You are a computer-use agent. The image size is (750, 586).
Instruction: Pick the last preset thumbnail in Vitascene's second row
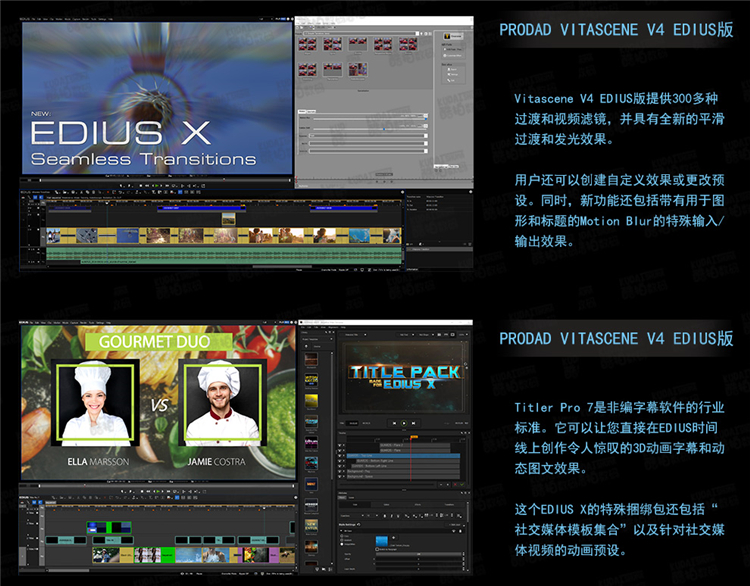pos(357,69)
